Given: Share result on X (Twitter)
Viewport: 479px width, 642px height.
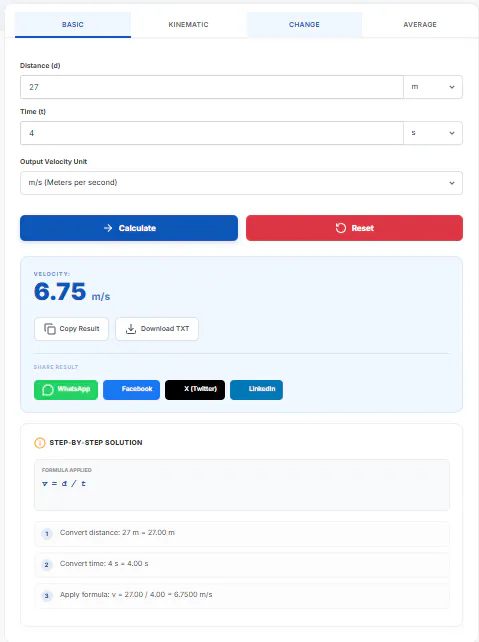Looking at the screenshot, I should click(195, 389).
